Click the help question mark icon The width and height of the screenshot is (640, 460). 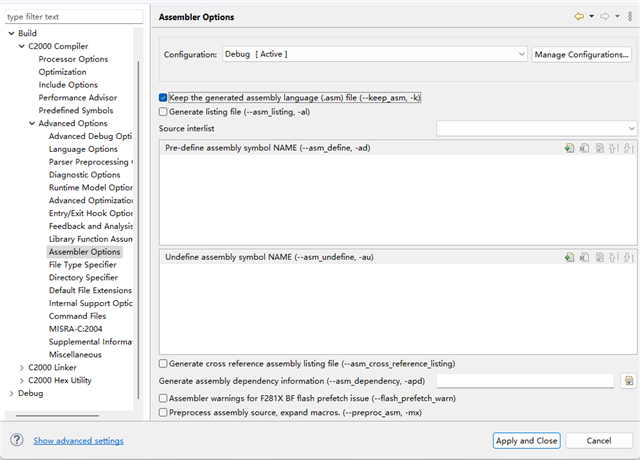tap(17, 440)
